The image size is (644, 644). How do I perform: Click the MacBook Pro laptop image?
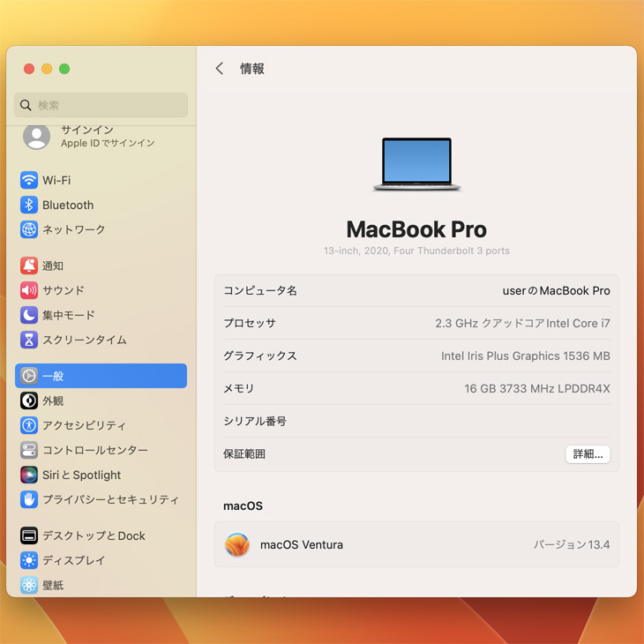[x=416, y=164]
